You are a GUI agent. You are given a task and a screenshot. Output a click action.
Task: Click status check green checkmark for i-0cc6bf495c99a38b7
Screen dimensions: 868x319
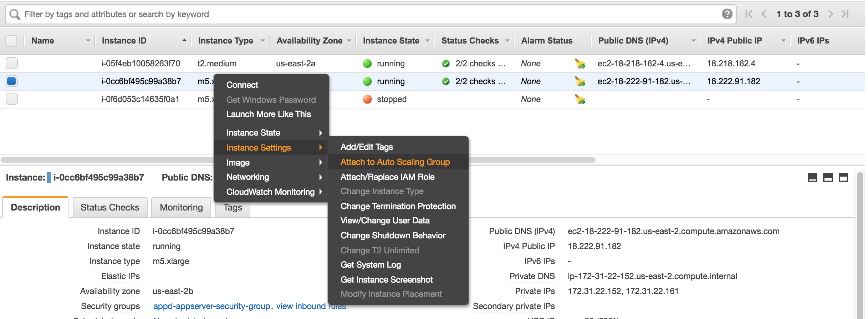tap(445, 81)
